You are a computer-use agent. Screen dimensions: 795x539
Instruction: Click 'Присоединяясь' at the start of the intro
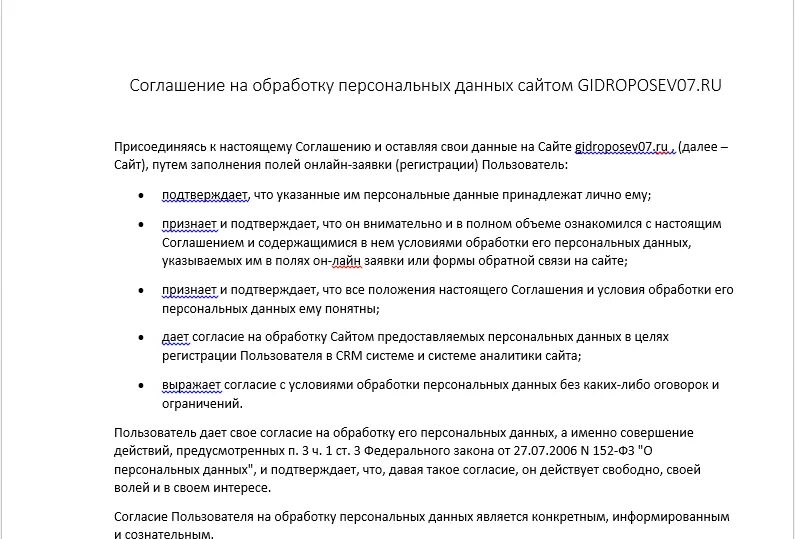159,147
